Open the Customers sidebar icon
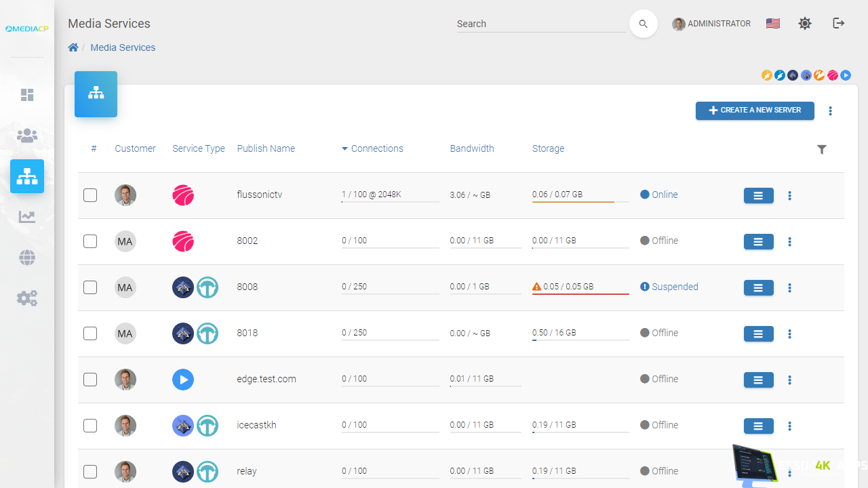The height and width of the screenshot is (488, 868). (x=27, y=136)
